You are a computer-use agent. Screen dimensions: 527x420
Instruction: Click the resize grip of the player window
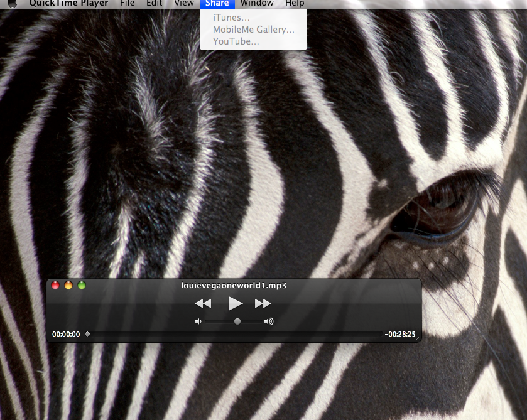click(418, 338)
